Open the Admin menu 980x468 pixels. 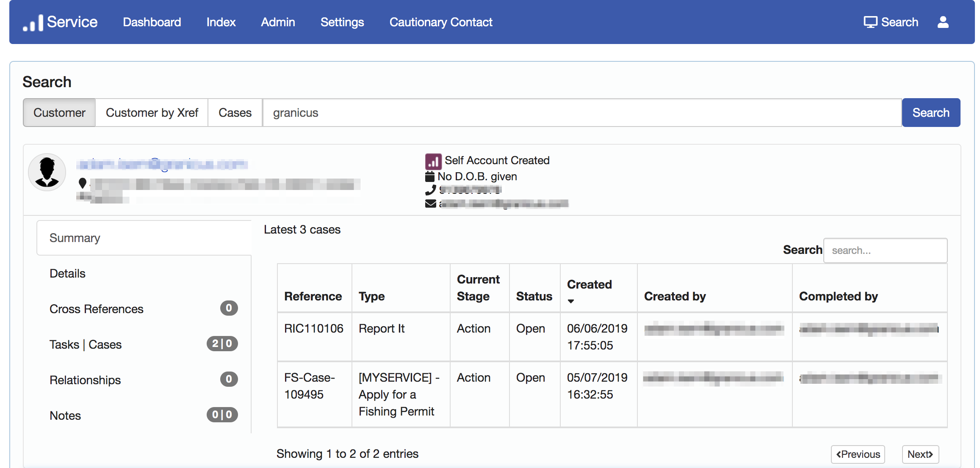278,22
